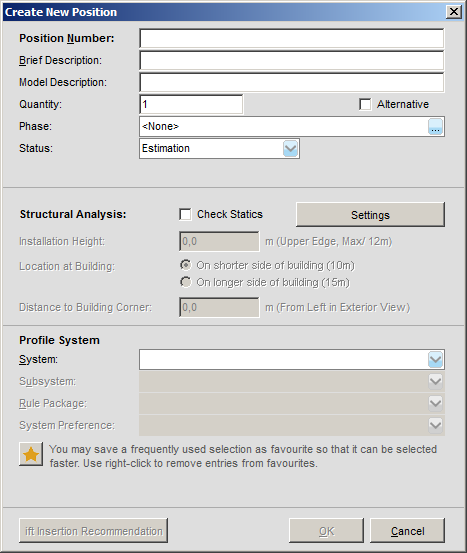Close the Create New Position dialog
The image size is (467, 553).
pos(454,12)
